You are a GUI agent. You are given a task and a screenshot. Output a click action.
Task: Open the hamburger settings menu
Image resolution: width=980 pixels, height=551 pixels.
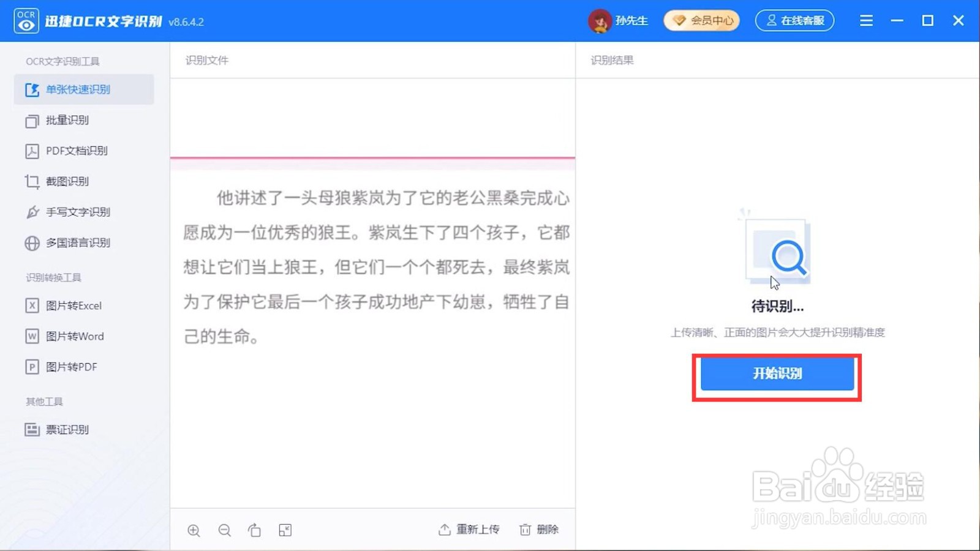pos(866,20)
